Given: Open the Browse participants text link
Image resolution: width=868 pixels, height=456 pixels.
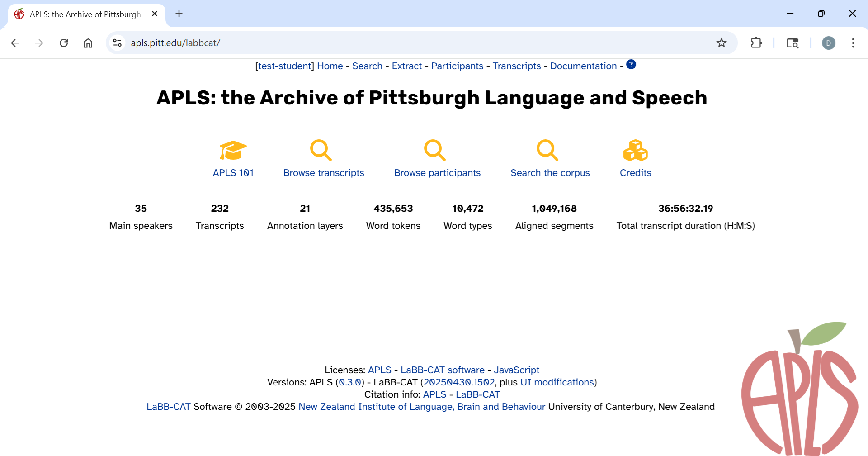Looking at the screenshot, I should (x=437, y=173).
